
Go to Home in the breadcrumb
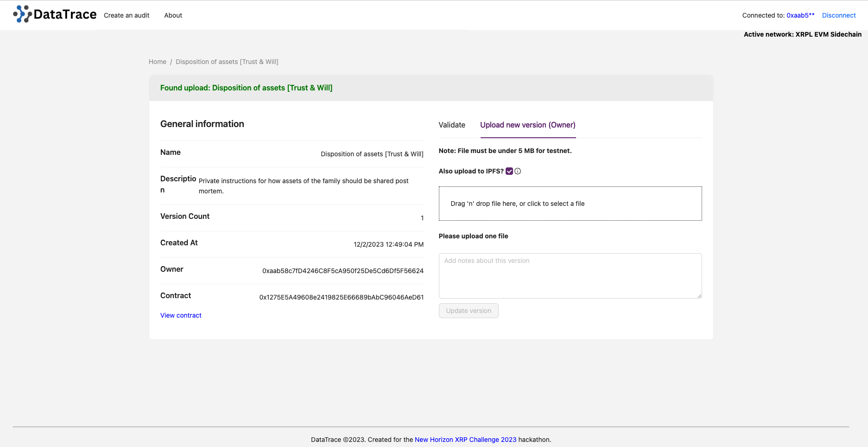(158, 62)
